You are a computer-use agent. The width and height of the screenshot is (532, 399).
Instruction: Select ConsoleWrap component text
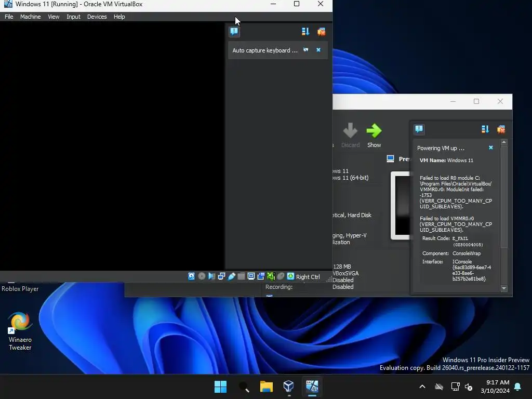click(x=467, y=254)
